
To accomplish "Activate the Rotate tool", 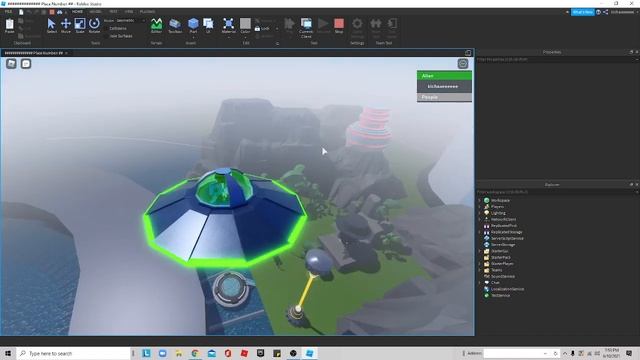I will [94, 26].
